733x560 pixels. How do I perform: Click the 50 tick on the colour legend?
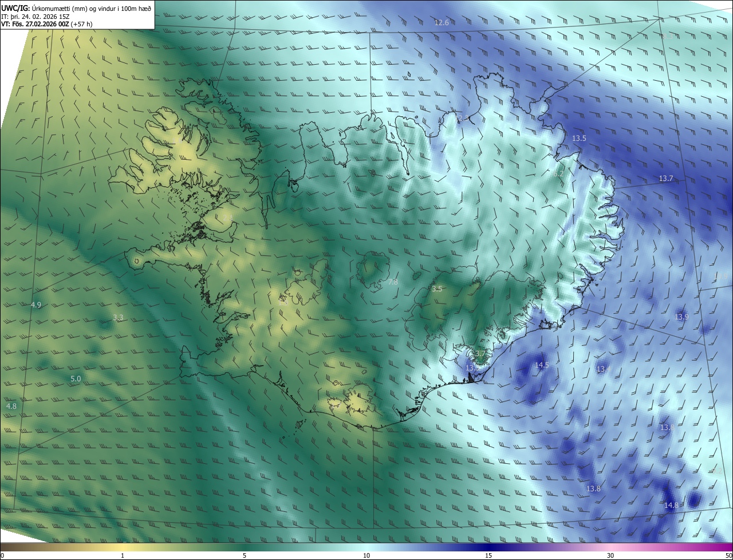(x=728, y=556)
